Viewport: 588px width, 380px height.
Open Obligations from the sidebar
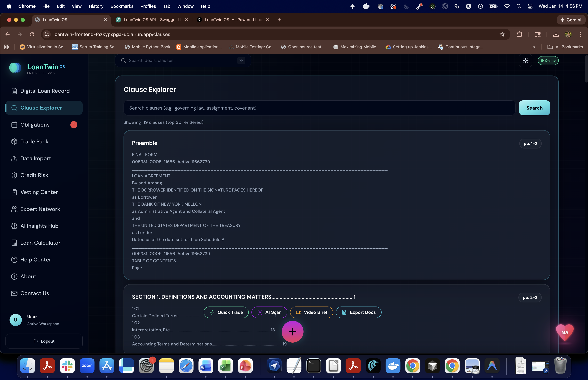click(35, 125)
